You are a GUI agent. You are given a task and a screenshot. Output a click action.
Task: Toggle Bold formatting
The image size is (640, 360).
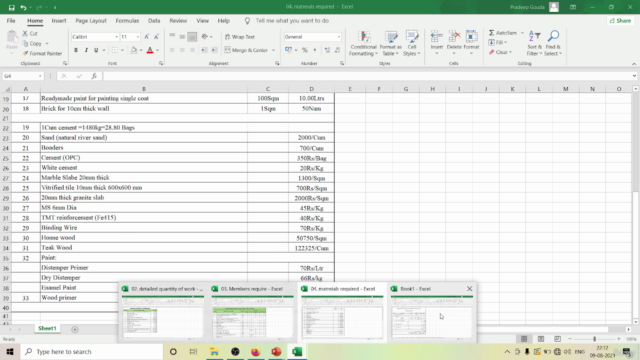pos(76,50)
